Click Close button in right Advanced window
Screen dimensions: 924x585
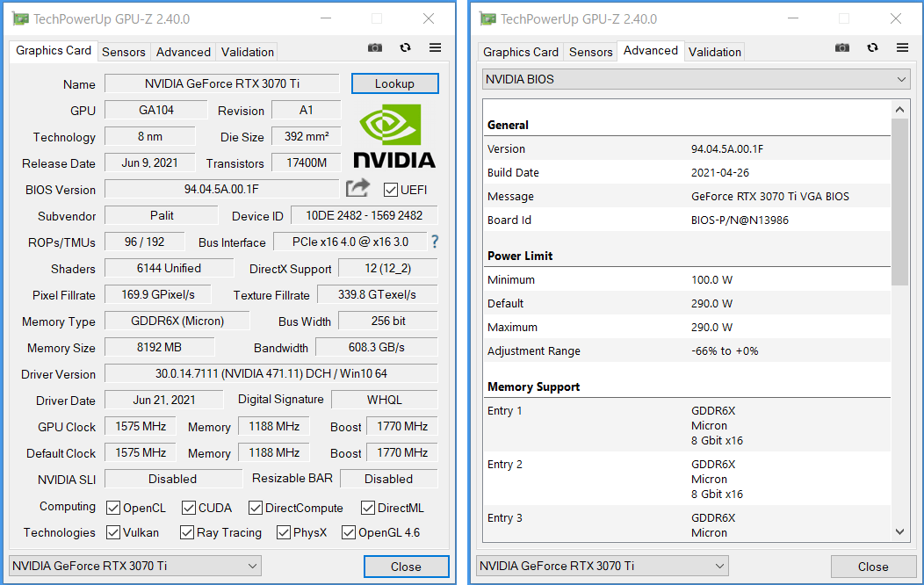coord(873,567)
